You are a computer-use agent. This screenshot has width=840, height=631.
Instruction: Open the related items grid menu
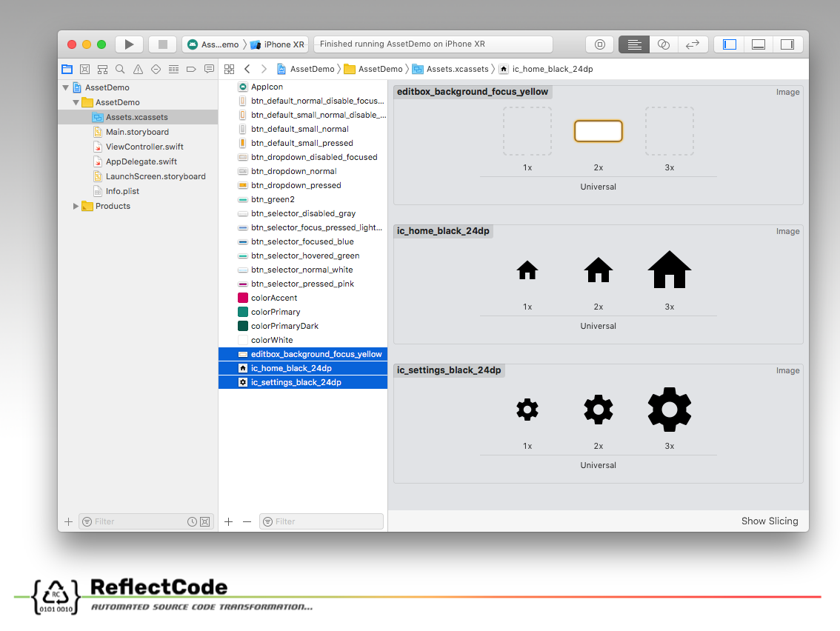(230, 69)
